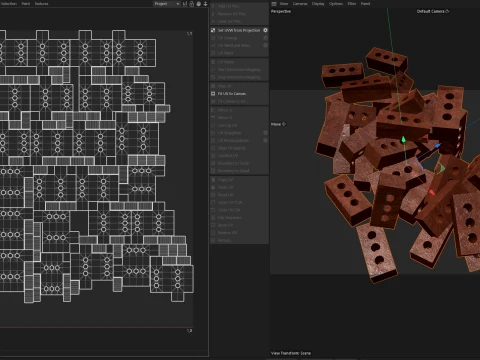
Task: Click the blue Z-axis gizmo handle
Action: (438, 145)
